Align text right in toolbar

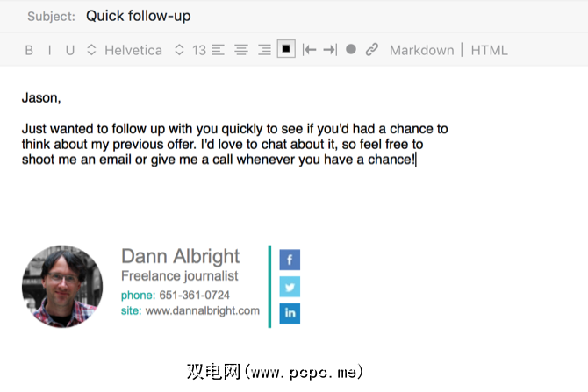pyautogui.click(x=264, y=50)
